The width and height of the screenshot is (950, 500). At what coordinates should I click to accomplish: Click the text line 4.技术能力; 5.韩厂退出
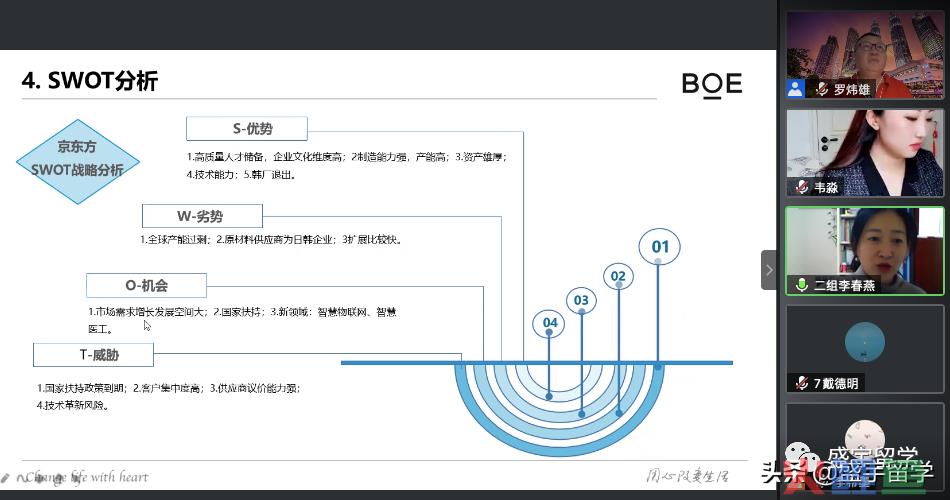241,175
